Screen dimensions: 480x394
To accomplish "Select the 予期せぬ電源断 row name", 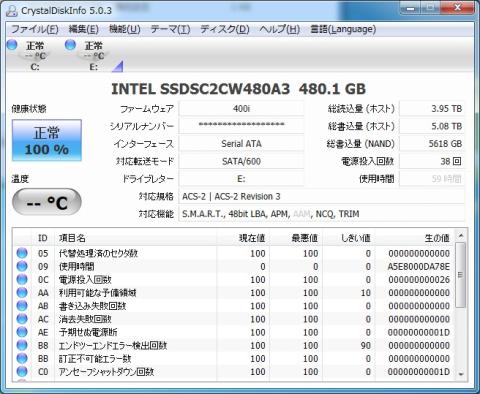I will point(88,332).
